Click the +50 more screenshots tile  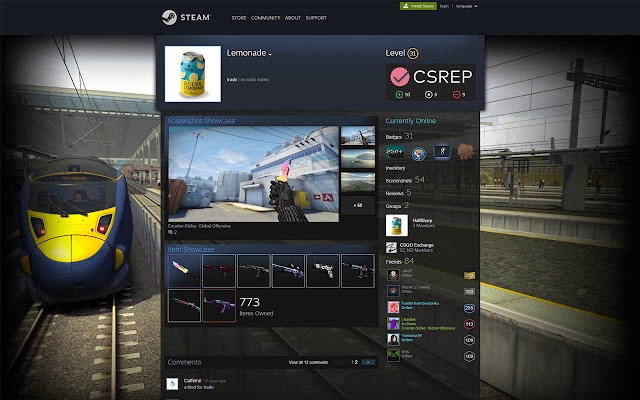[x=358, y=205]
